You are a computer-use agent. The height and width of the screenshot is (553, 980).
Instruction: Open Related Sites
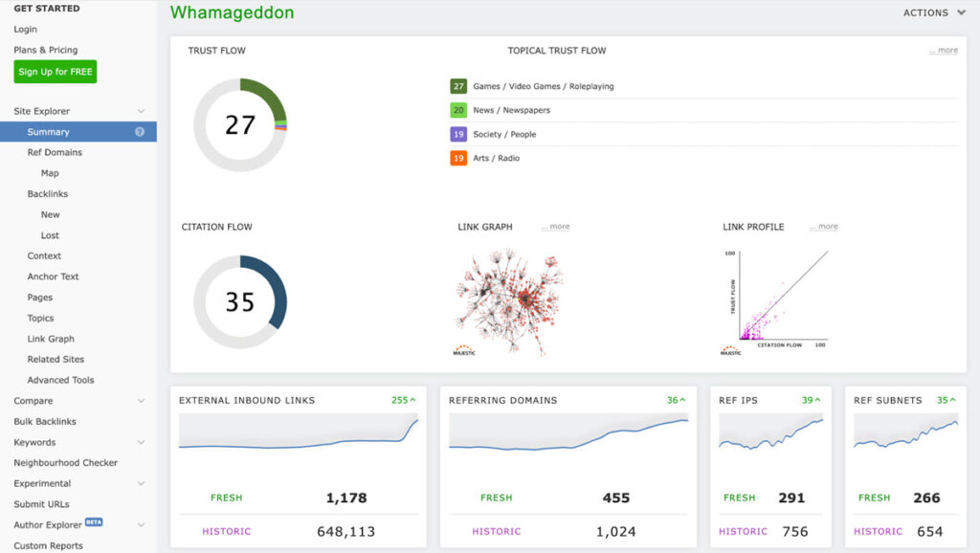point(56,360)
